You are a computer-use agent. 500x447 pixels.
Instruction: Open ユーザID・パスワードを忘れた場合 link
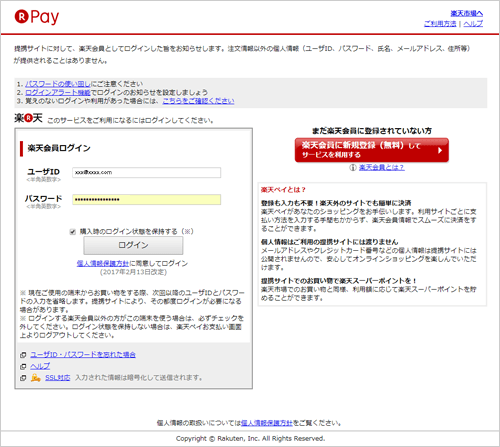coord(83,355)
